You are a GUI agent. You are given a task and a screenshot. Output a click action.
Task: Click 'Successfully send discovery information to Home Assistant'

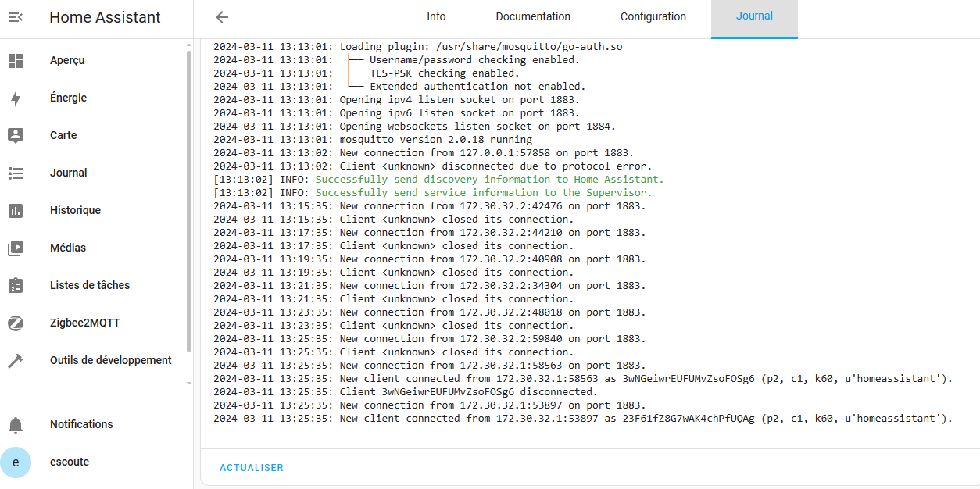point(438,180)
